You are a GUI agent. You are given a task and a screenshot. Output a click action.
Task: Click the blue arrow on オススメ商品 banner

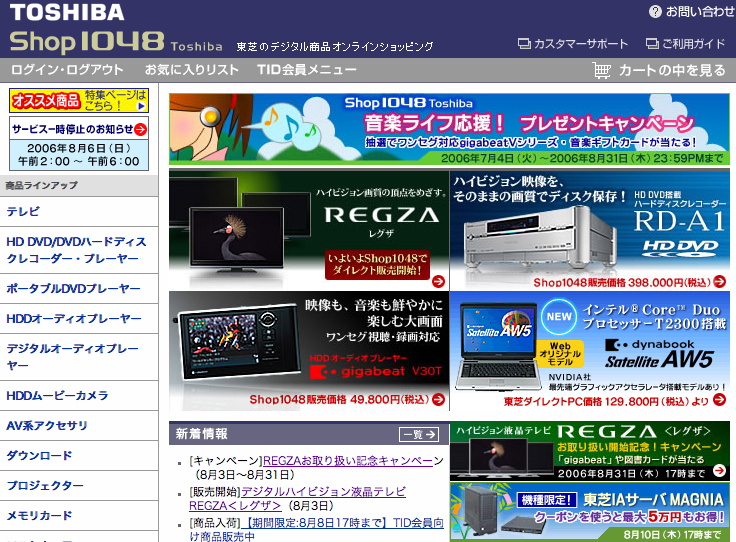click(x=141, y=107)
